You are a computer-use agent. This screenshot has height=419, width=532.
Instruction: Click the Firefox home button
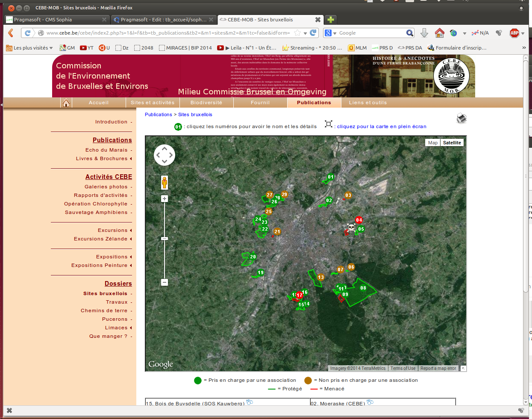[440, 33]
